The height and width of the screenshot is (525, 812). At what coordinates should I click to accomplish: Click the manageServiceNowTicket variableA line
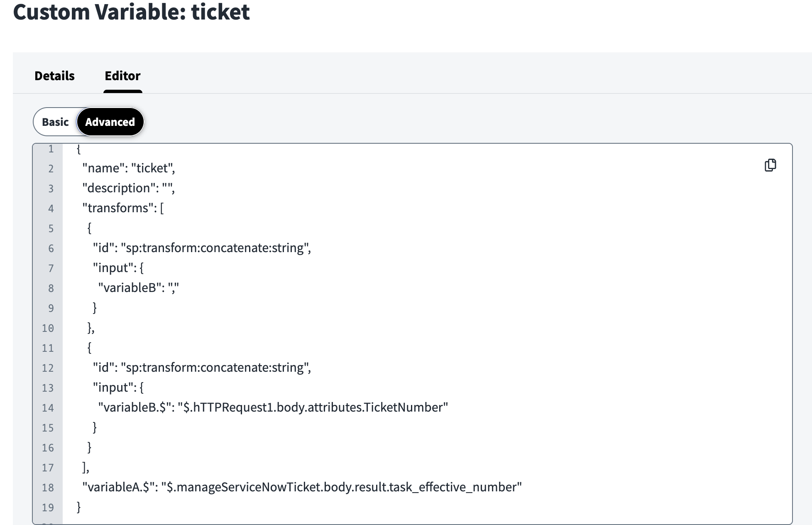click(302, 487)
